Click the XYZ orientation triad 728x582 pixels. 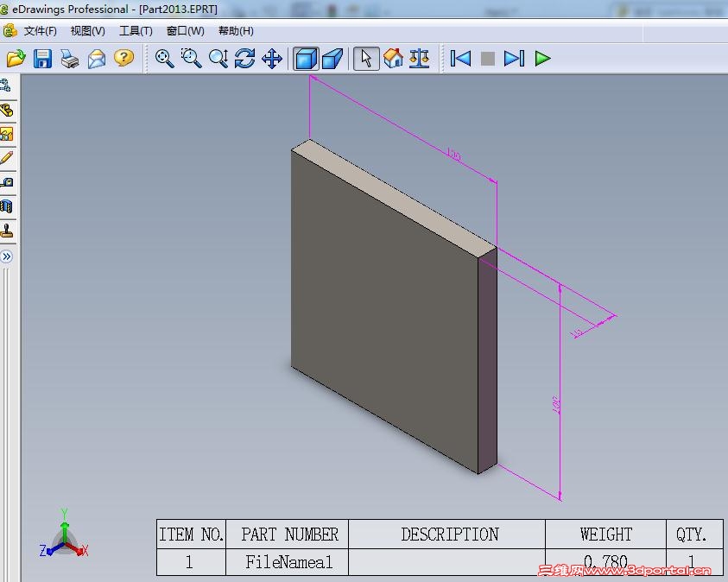tap(64, 535)
